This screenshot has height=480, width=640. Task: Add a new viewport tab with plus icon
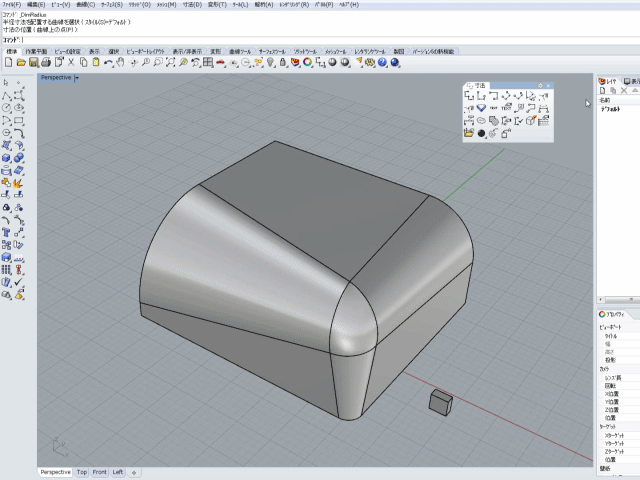[134, 473]
